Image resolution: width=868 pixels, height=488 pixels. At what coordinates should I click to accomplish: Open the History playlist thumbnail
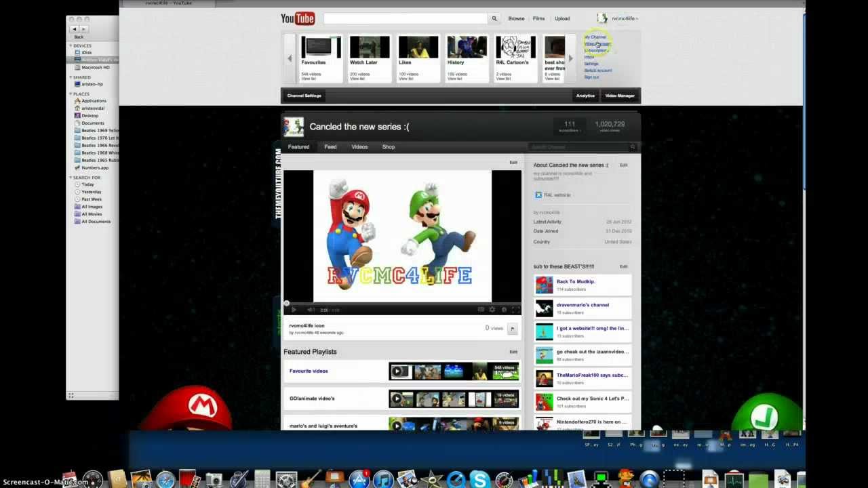click(467, 47)
